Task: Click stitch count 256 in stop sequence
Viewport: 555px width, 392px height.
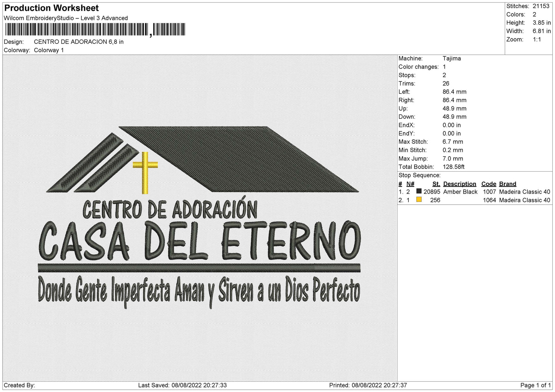Action: (x=435, y=200)
